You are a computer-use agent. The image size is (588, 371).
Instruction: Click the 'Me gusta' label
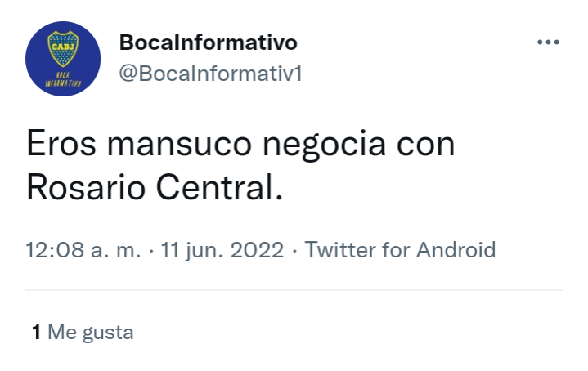(91, 333)
